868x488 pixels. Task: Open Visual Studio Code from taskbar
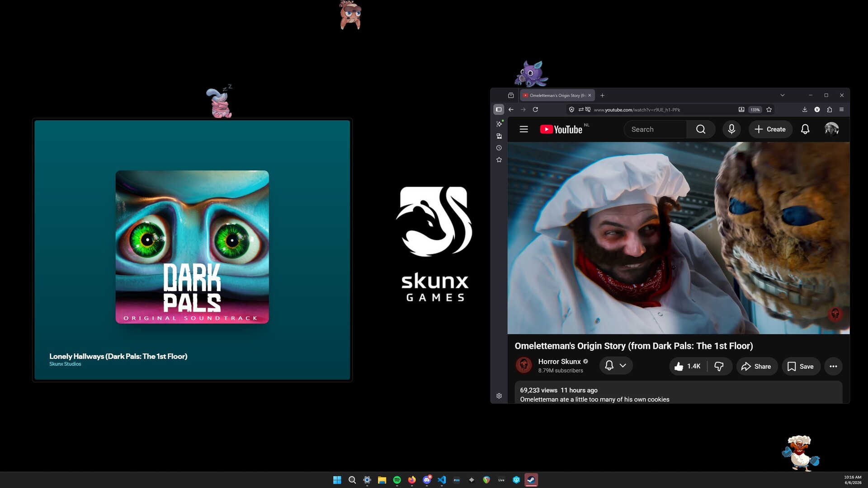pos(442,480)
